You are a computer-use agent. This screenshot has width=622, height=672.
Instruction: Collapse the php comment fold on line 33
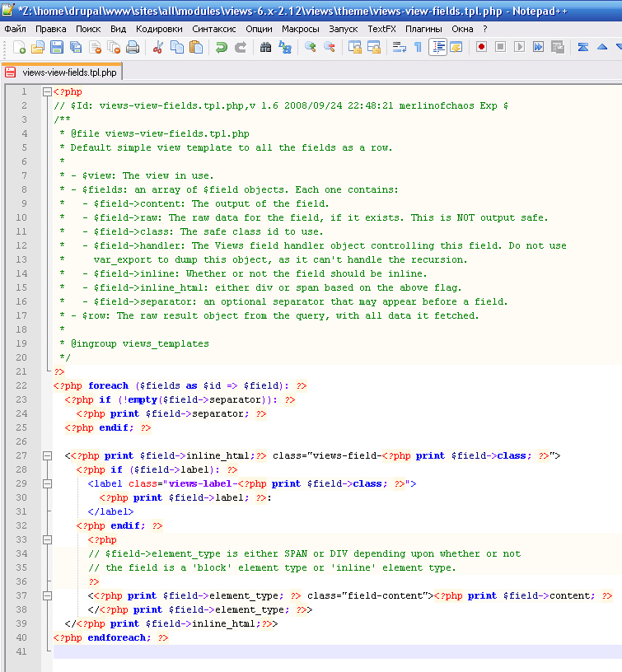[47, 539]
